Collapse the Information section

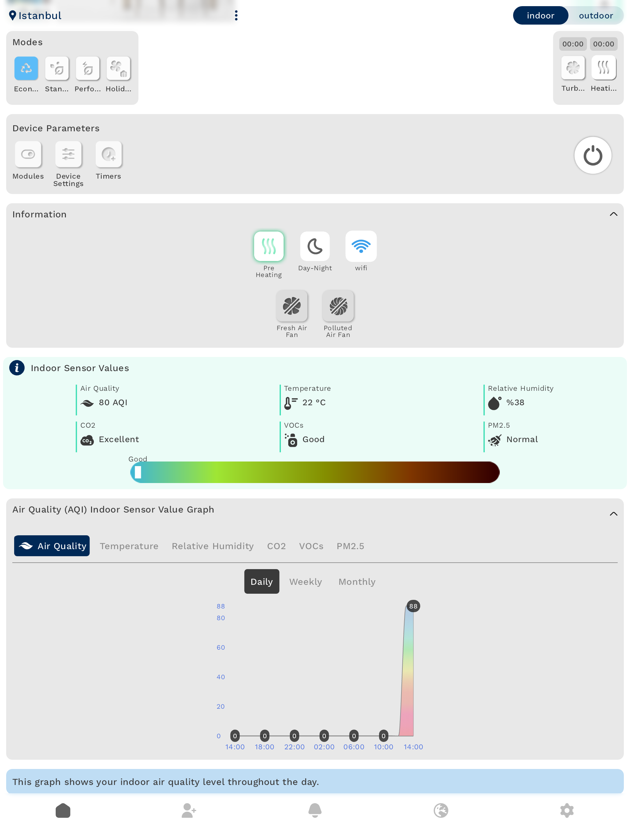[614, 214]
